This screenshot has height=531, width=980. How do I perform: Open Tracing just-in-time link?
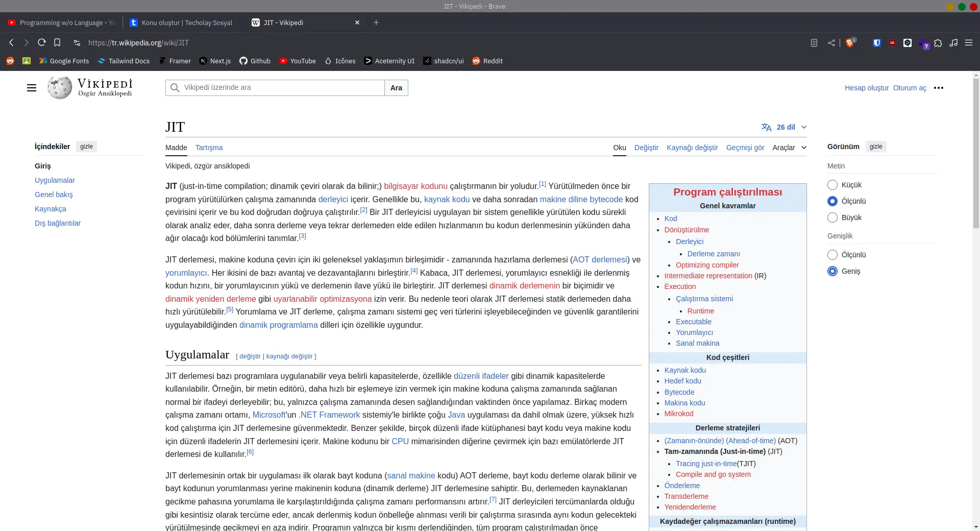pos(706,464)
